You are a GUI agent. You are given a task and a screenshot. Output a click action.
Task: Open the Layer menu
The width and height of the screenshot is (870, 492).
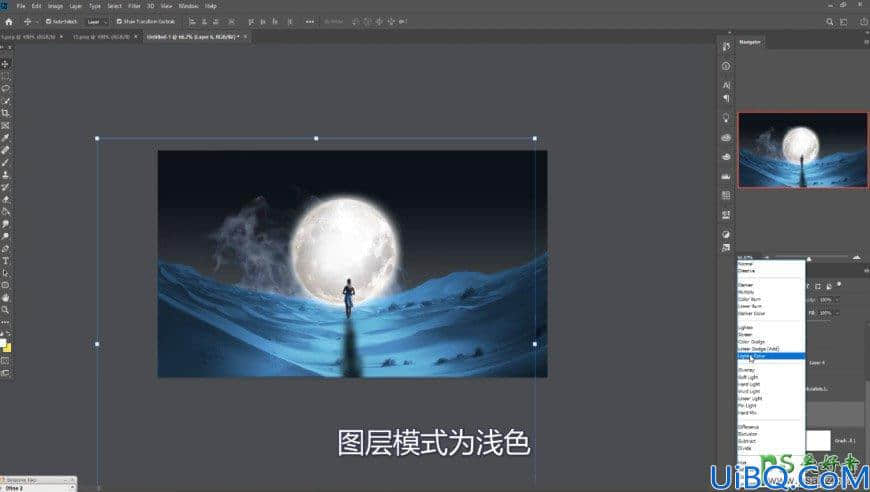click(x=75, y=6)
